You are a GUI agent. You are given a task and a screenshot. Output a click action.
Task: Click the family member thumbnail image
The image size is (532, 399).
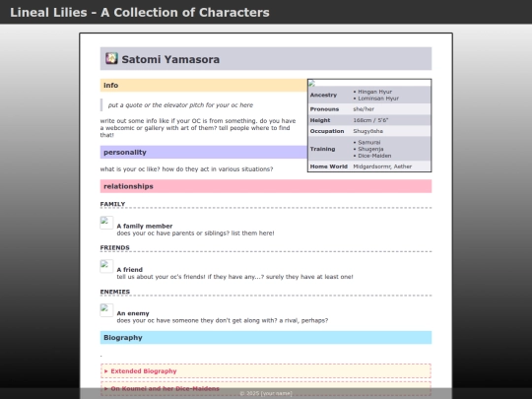106,223
